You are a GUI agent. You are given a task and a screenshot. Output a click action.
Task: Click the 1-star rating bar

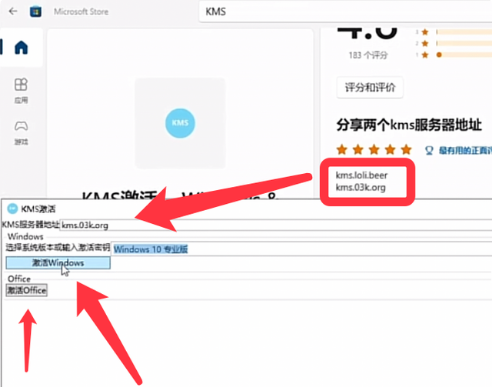click(464, 55)
